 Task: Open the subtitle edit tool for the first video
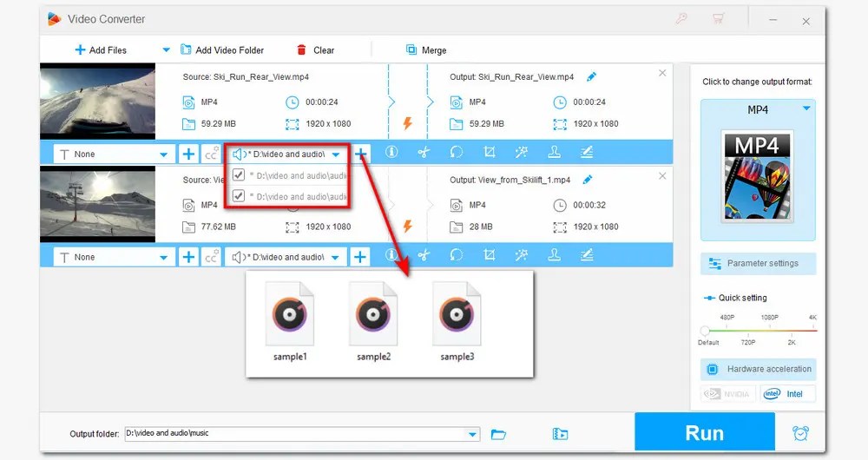click(x=587, y=151)
